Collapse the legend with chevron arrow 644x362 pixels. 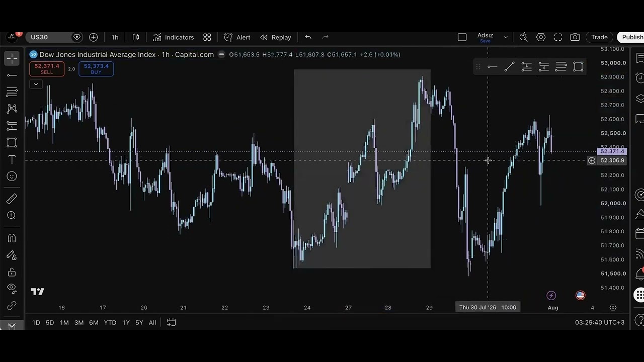tap(36, 84)
